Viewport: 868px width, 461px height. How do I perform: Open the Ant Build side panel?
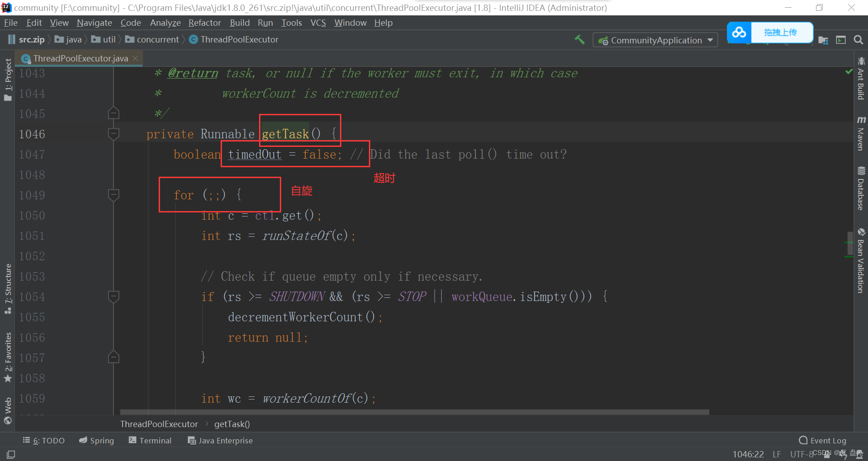point(861,78)
